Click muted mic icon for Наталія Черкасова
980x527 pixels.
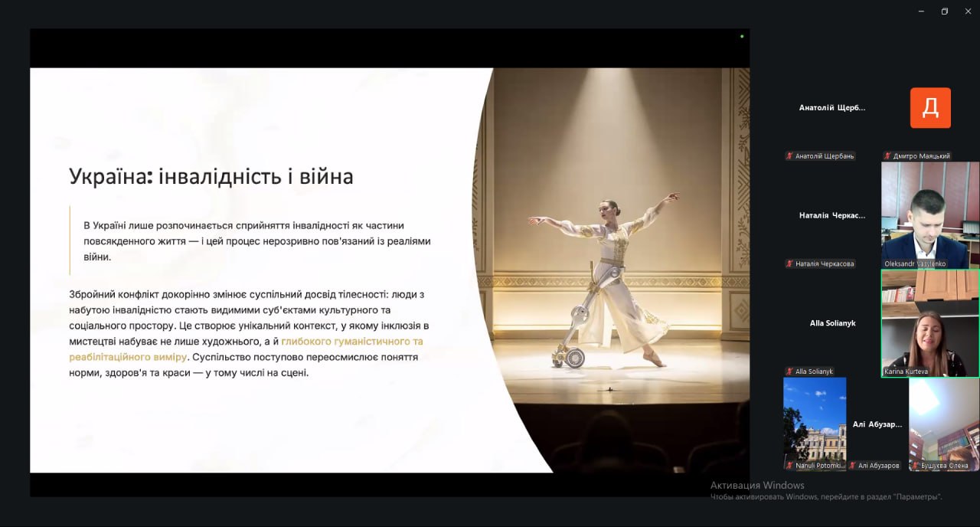click(x=789, y=264)
